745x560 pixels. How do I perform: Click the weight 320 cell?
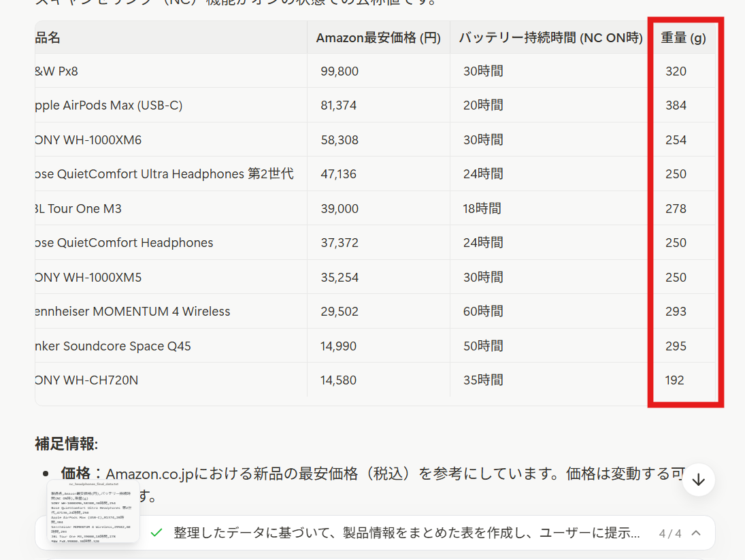click(x=676, y=71)
